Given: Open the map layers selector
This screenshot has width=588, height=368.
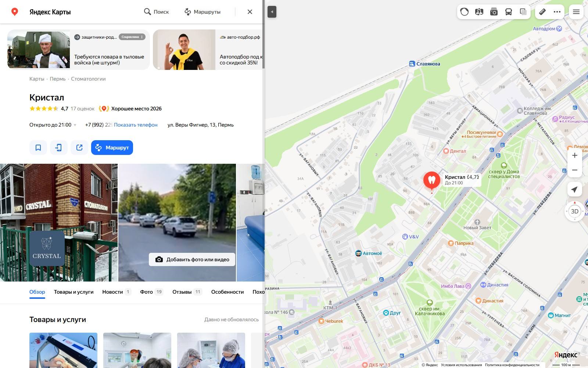Looking at the screenshot, I should (523, 12).
